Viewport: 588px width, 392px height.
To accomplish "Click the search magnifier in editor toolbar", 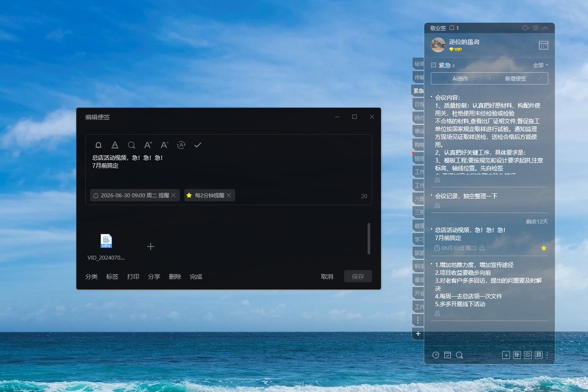I will click(x=132, y=145).
